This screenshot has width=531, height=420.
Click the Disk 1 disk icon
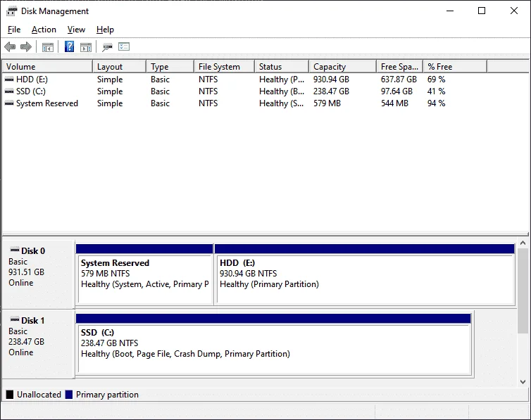(x=15, y=319)
